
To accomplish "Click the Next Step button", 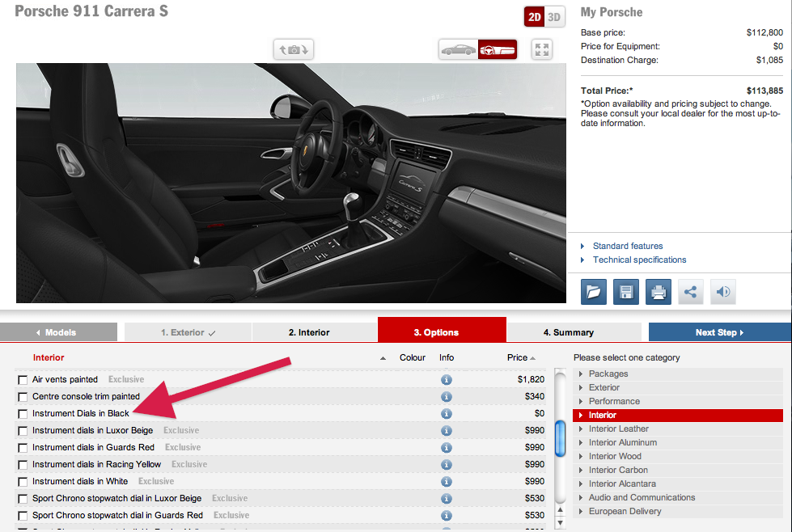I will click(x=719, y=332).
